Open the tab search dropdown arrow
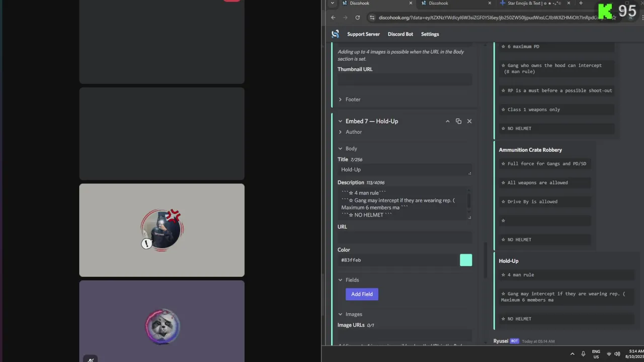644x362 pixels. (332, 3)
